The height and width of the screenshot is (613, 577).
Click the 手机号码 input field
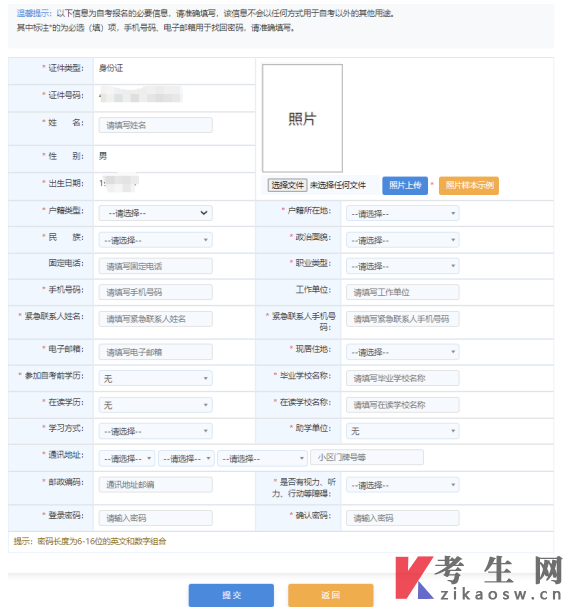point(156,292)
